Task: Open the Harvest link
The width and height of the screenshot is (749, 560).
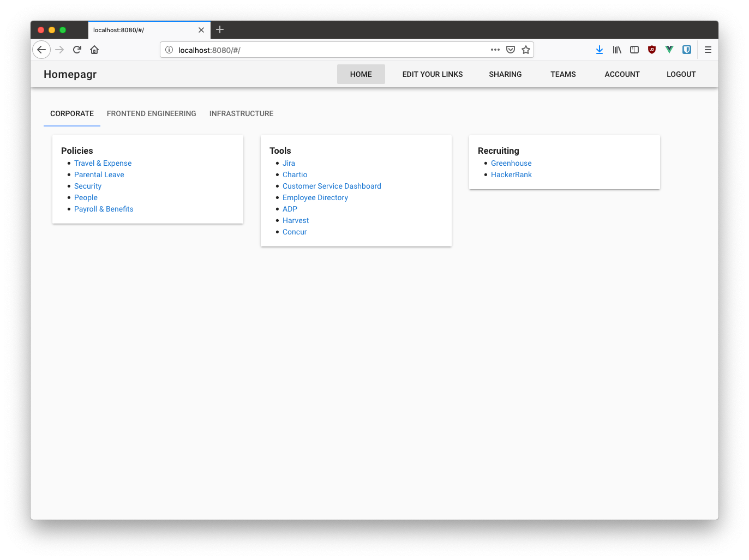Action: pyautogui.click(x=296, y=220)
